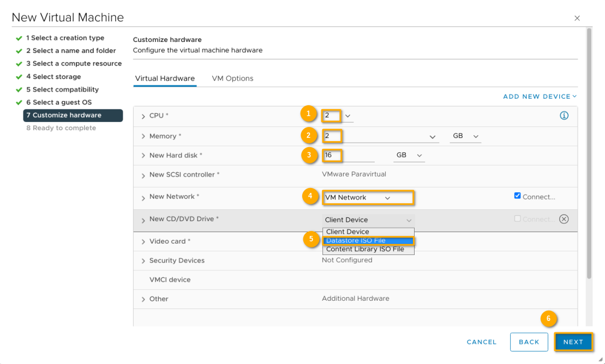
Task: Expand the Memory settings row
Action: tap(143, 136)
